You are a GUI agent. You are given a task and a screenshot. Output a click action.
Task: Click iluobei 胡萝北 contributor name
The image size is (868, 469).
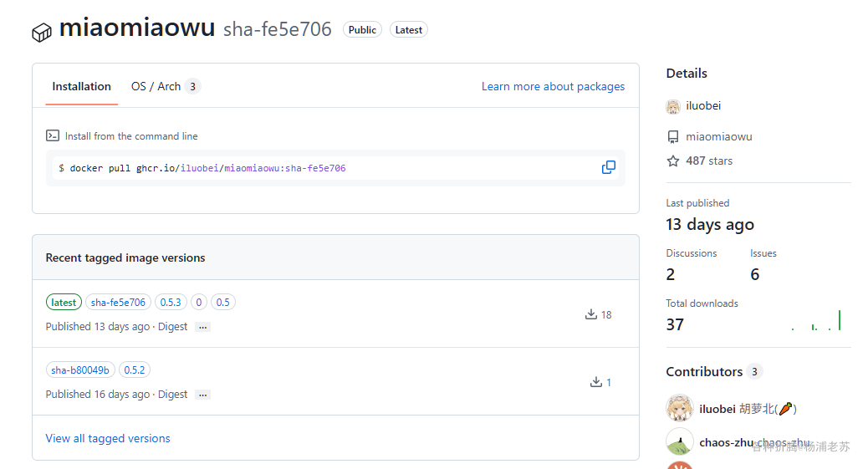pyautogui.click(x=748, y=409)
